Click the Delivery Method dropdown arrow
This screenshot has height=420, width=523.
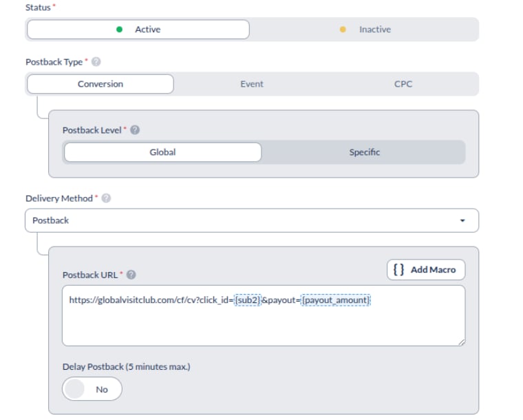[x=462, y=220]
